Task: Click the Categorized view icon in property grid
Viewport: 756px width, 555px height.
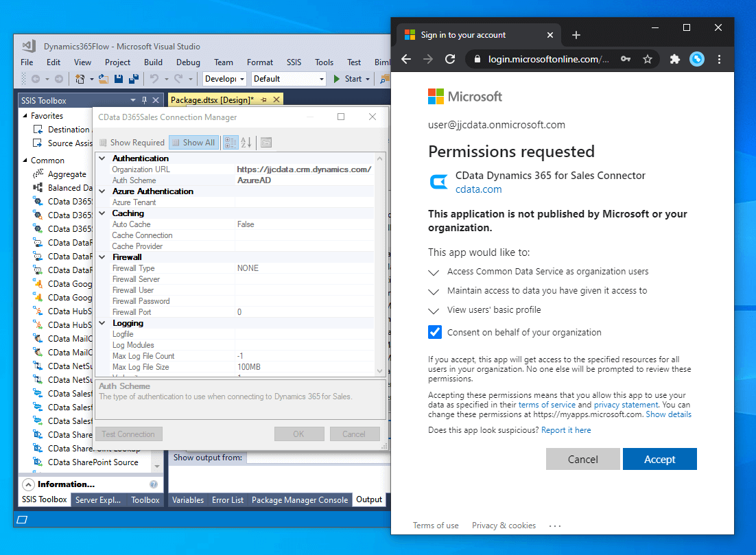Action: [230, 143]
